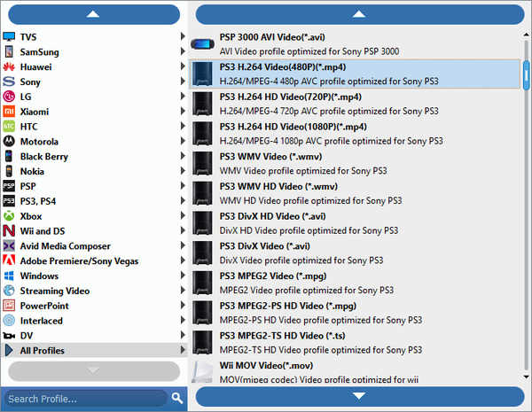Click the PS3, PS4 category icon
Screen dimensions: 532x412
(9, 201)
